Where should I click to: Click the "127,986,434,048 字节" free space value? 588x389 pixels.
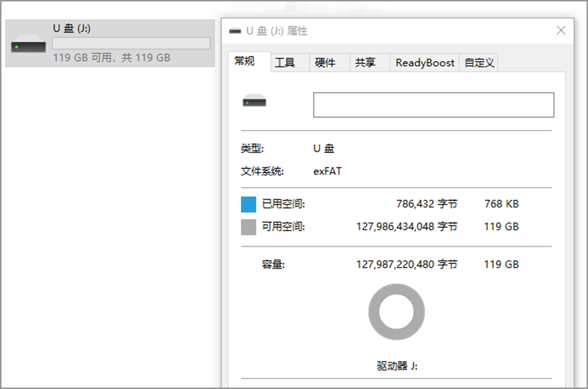pos(407,226)
